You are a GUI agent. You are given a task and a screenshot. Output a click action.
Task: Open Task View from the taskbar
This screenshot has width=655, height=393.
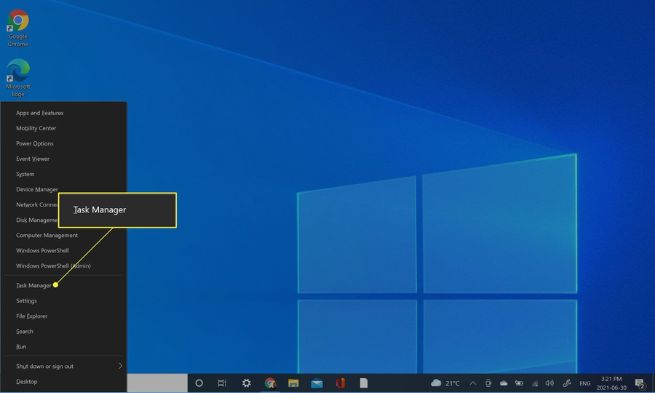(222, 383)
